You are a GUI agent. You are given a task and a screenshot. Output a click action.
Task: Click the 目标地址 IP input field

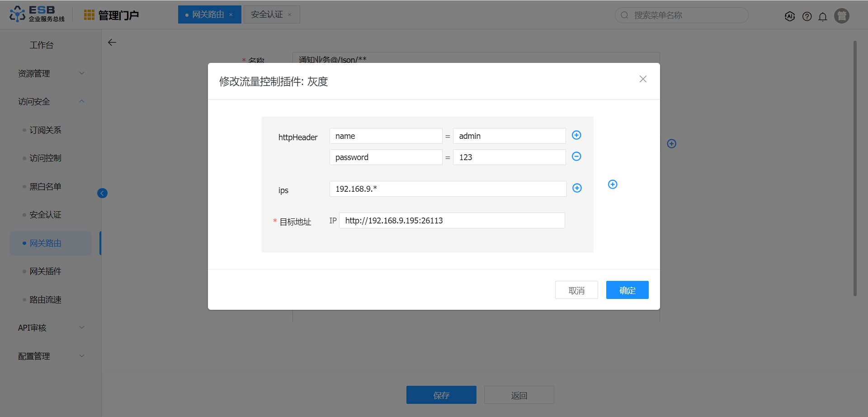pos(452,221)
